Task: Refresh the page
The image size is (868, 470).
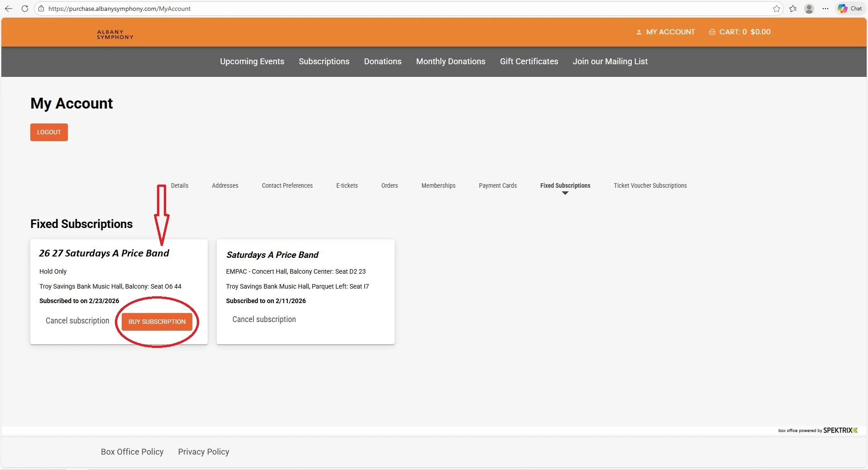Action: point(25,9)
